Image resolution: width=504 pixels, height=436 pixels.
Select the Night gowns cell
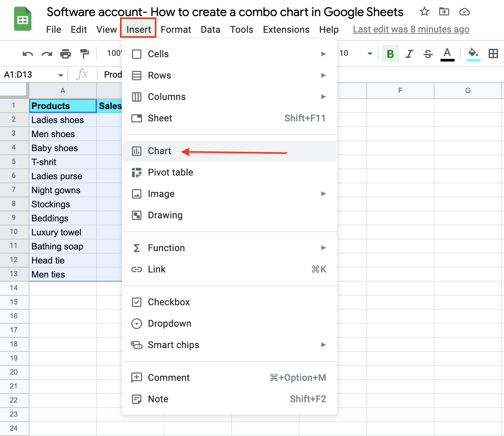click(63, 190)
